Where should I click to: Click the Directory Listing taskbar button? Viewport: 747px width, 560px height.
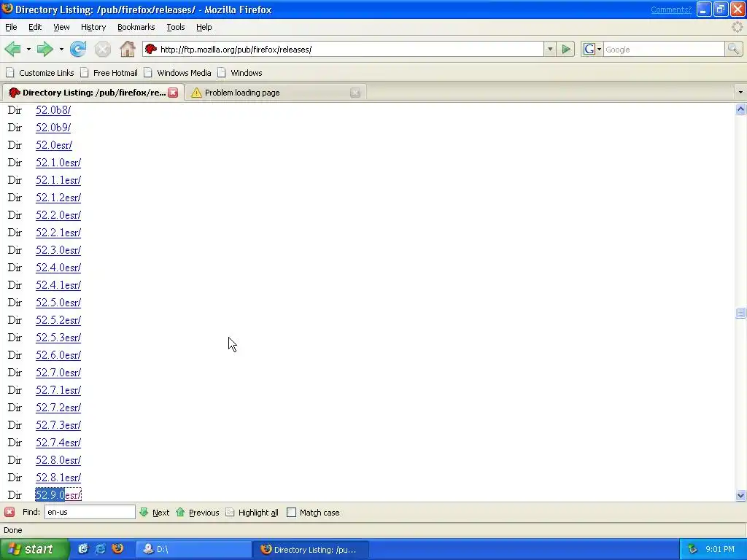click(310, 550)
